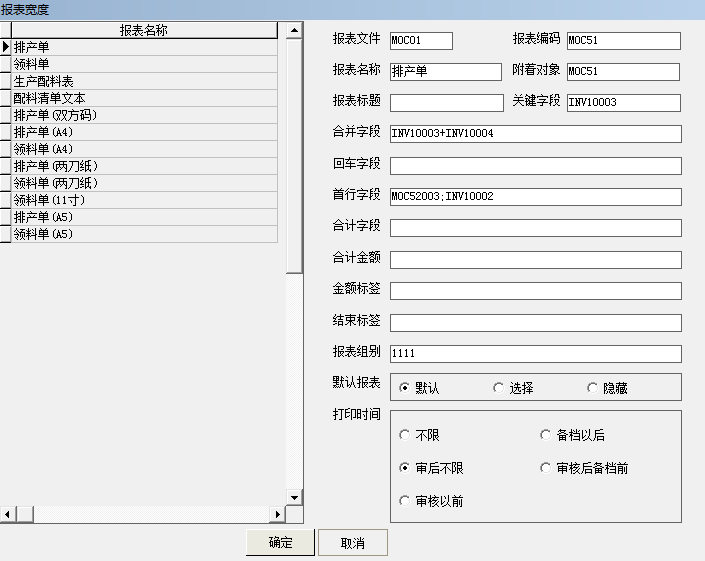Click the 报表组别 field containing 1111

click(x=535, y=354)
